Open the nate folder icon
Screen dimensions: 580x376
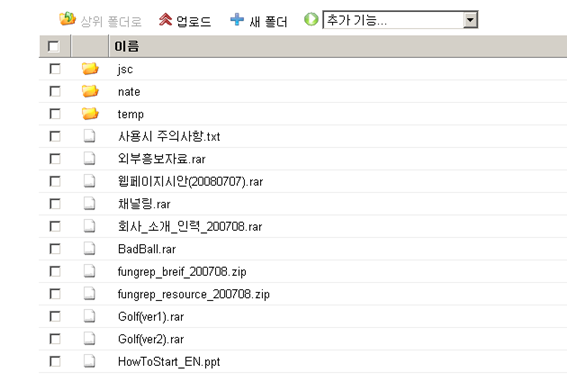(90, 91)
